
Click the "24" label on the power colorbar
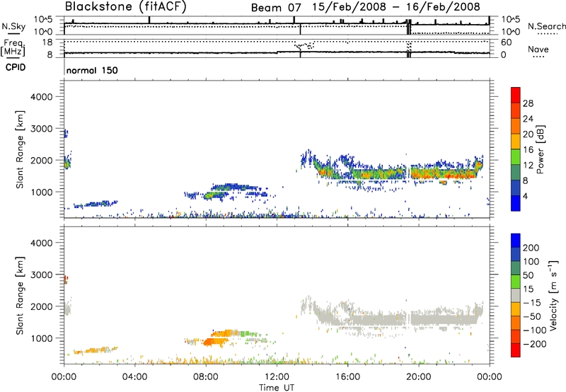point(528,119)
